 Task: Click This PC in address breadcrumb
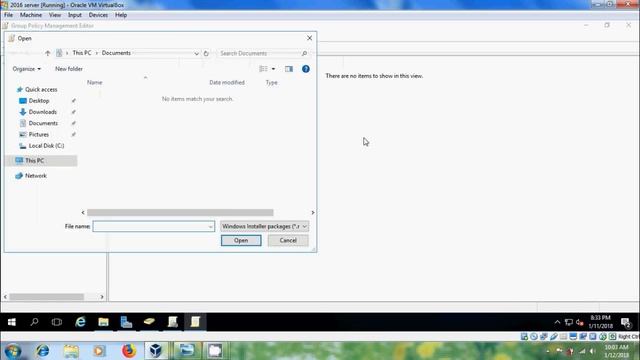82,53
